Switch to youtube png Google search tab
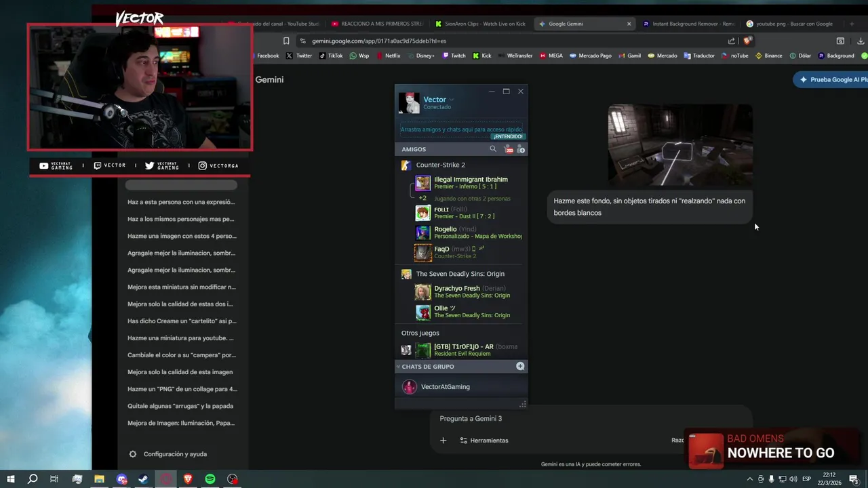This screenshot has height=488, width=868. click(791, 24)
